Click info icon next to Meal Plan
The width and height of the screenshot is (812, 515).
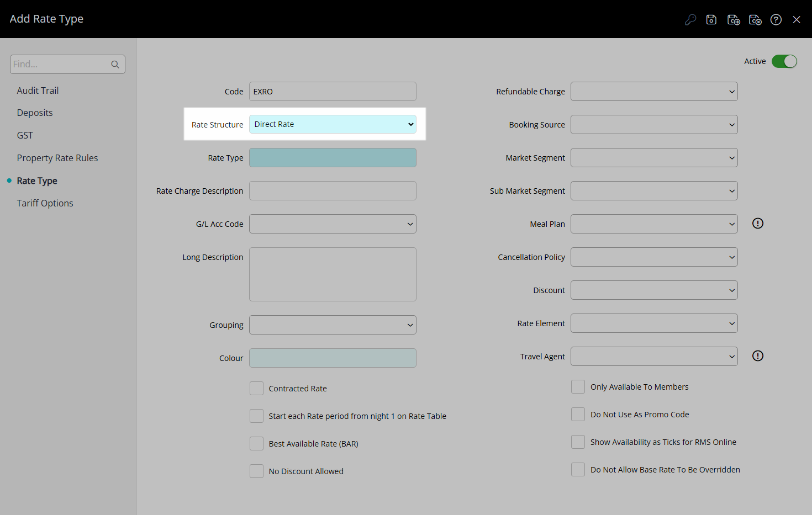click(758, 224)
